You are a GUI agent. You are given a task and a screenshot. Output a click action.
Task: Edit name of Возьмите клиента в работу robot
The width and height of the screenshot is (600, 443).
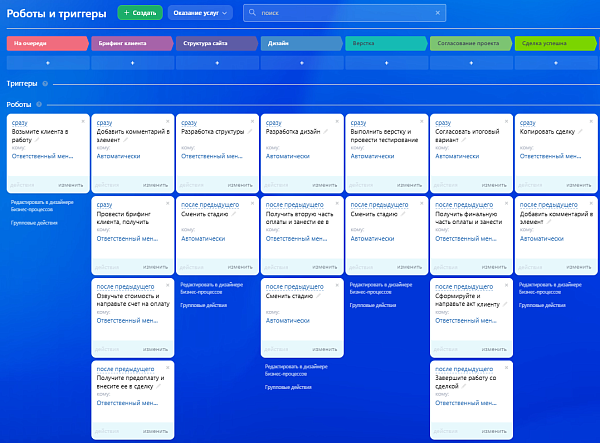[37, 140]
